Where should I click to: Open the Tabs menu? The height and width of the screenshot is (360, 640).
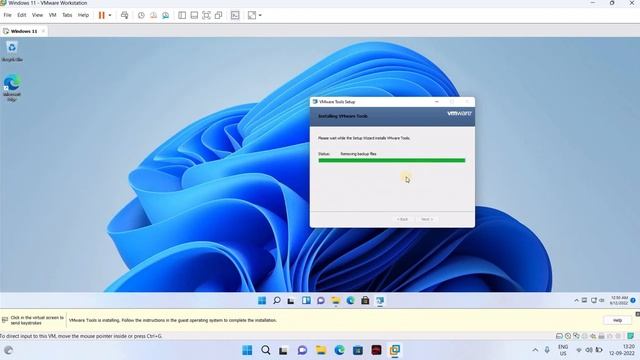(67, 15)
